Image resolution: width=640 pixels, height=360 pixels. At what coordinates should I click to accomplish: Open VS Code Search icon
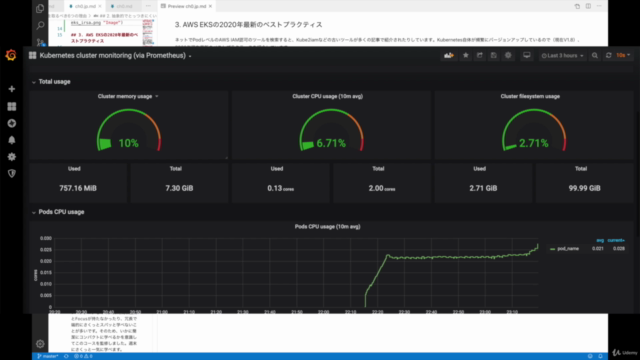[x=40, y=26]
